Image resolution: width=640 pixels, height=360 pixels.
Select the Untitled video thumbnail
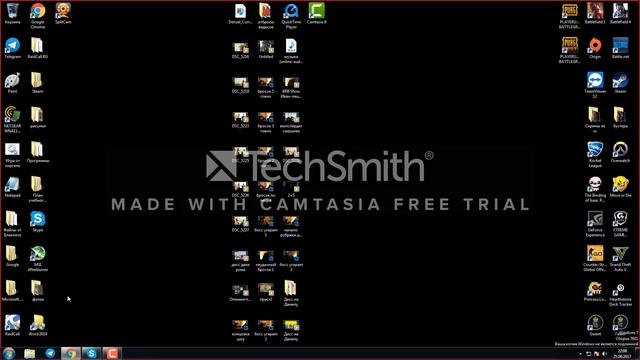(266, 49)
